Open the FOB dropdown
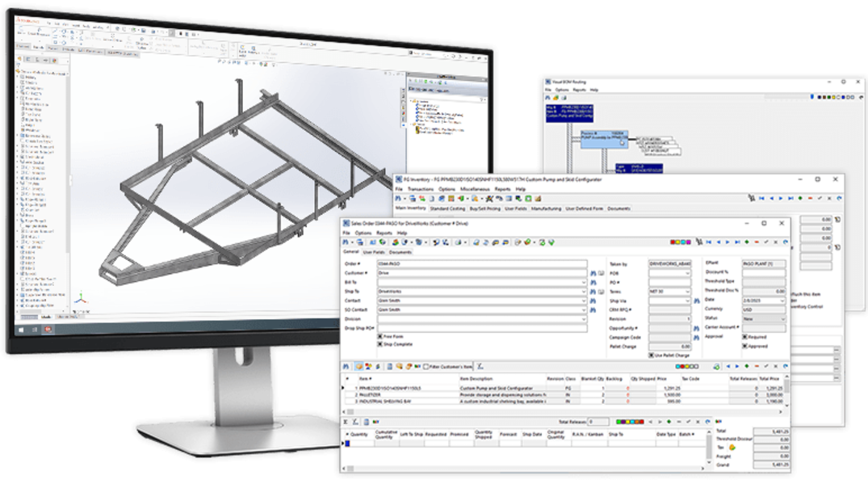 coord(687,273)
